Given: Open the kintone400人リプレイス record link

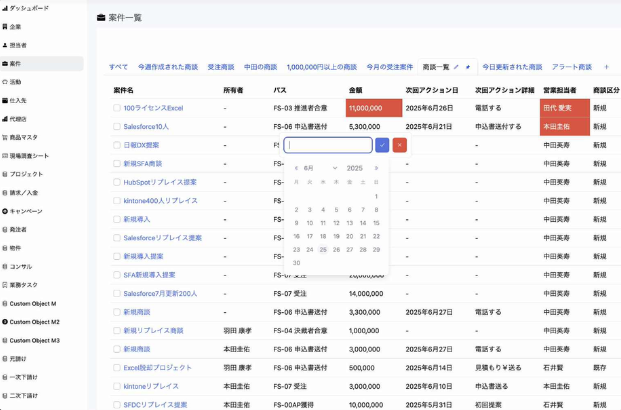Looking at the screenshot, I should pyautogui.click(x=160, y=201).
